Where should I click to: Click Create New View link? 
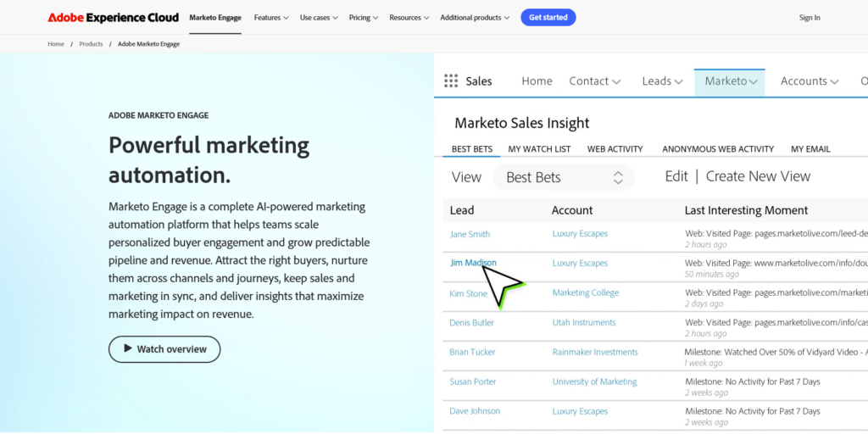[x=758, y=176]
